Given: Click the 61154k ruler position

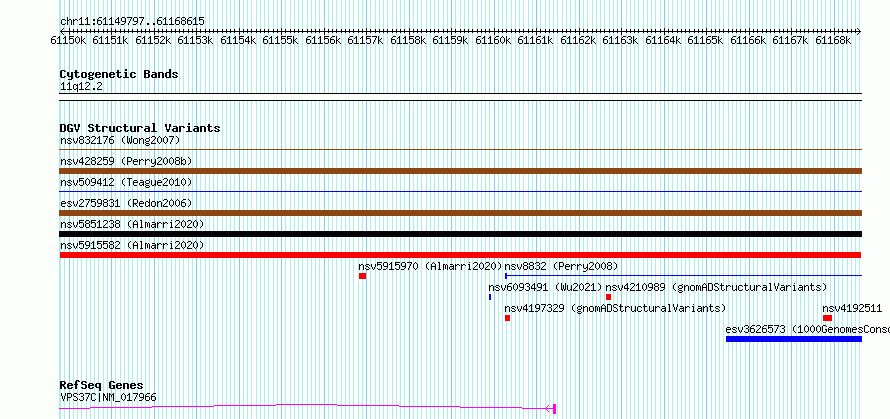Looking at the screenshot, I should click(x=238, y=41).
